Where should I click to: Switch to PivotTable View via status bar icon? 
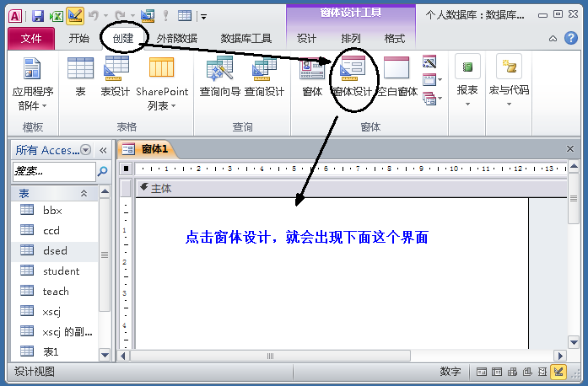[512, 372]
